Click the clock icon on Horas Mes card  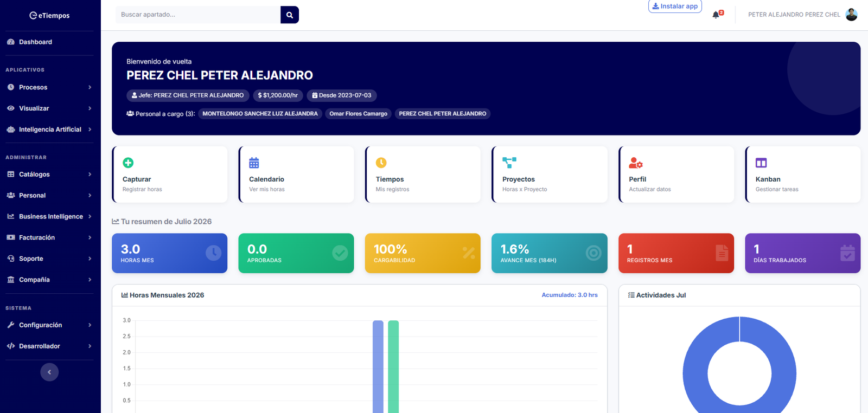214,253
